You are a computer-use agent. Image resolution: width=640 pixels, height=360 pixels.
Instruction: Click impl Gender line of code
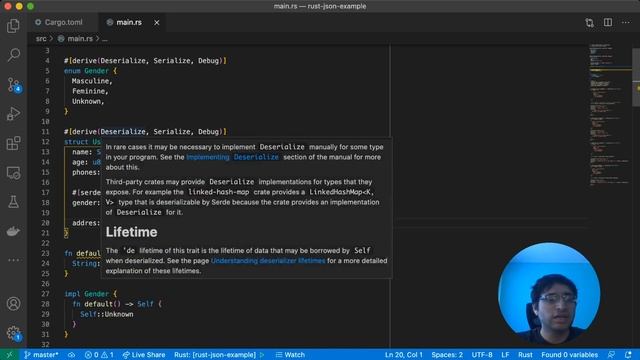click(x=91, y=294)
